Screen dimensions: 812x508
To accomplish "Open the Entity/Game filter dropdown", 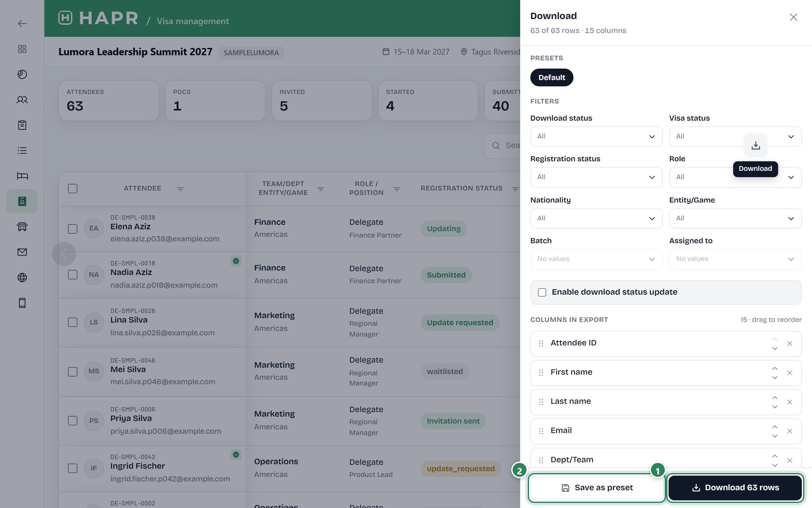I will 735,218.
